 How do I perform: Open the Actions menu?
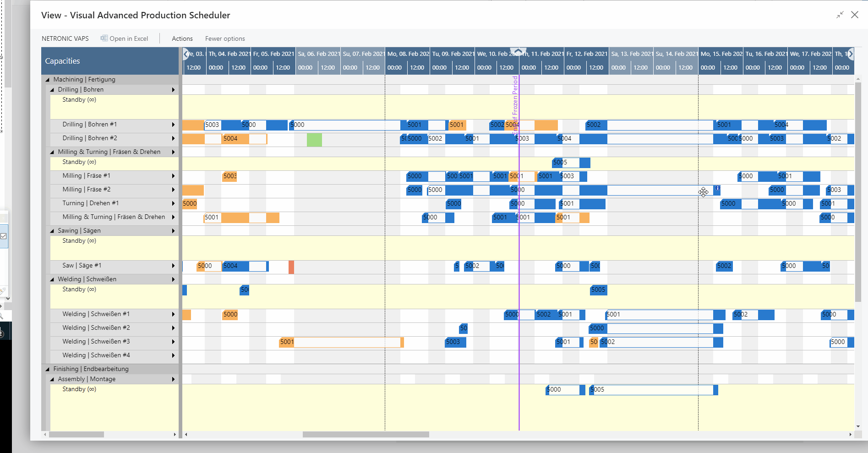click(182, 38)
